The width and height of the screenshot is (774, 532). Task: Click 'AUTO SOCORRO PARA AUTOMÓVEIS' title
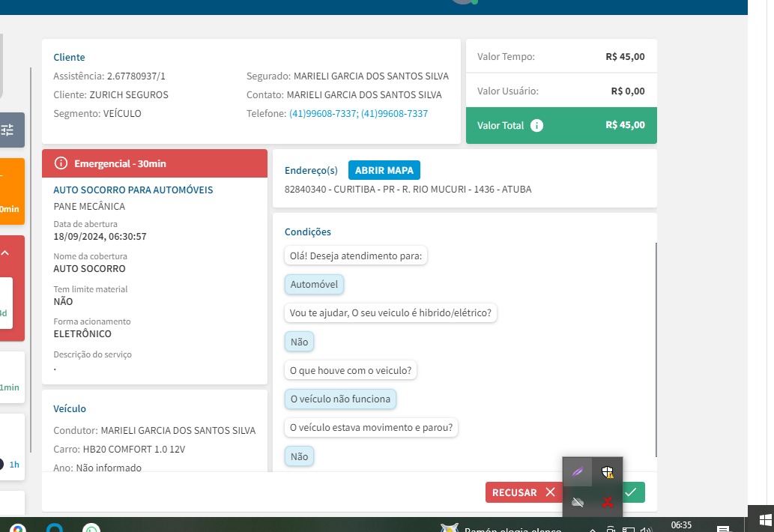[133, 190]
